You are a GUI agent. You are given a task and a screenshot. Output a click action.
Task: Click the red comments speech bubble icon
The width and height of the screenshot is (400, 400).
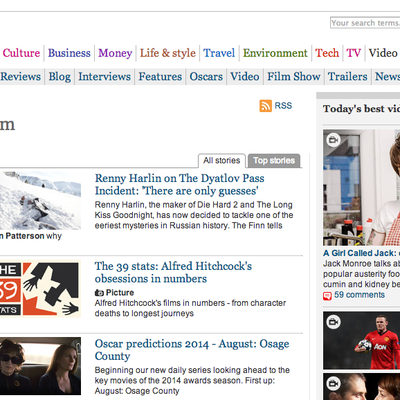[327, 295]
